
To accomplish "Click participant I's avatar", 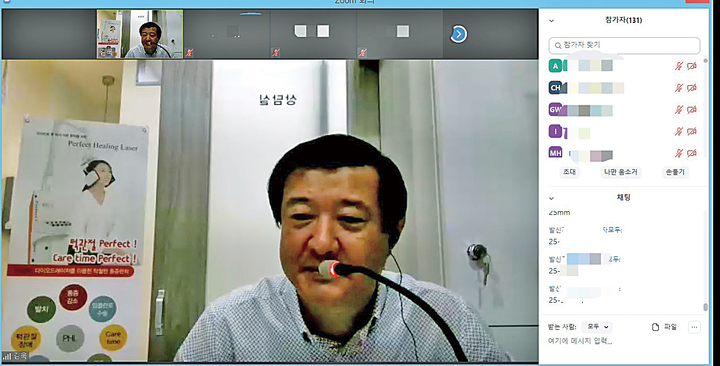I will click(x=556, y=132).
